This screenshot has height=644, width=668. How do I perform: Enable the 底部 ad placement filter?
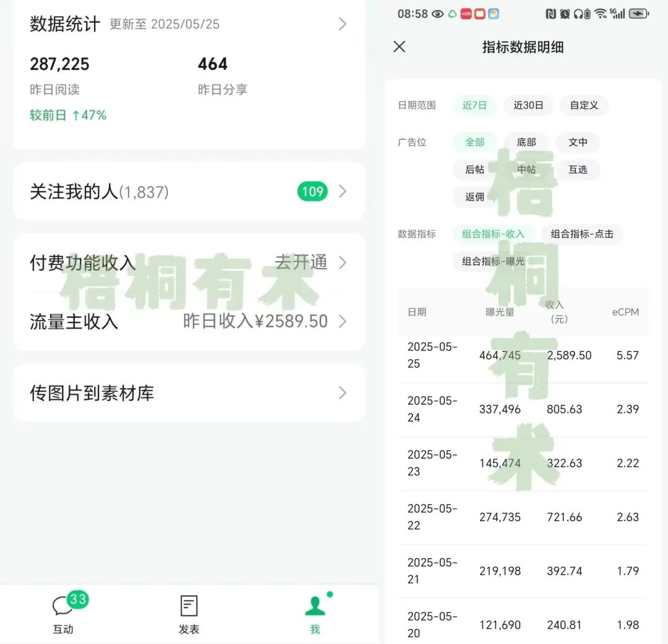[526, 142]
